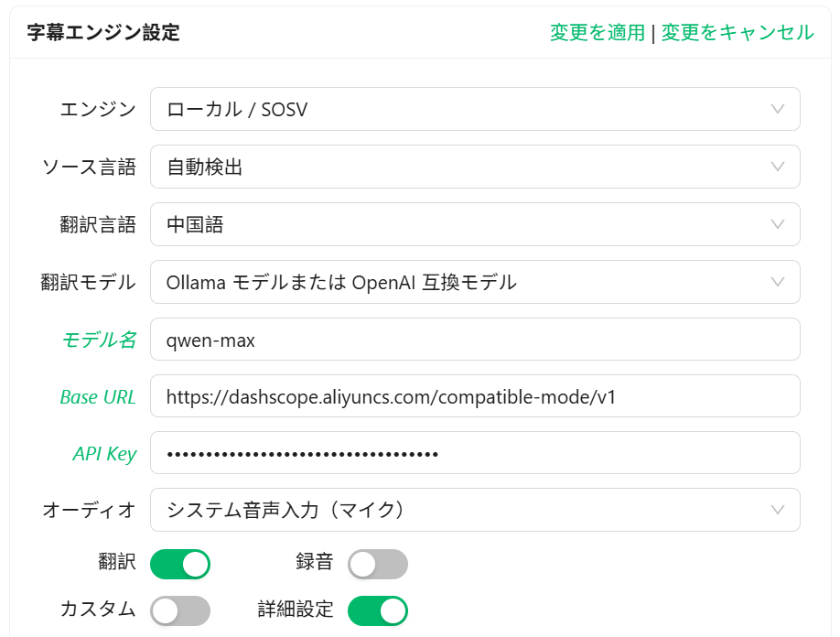Viewport: 840px width, 637px height.
Task: Click the オーディオ field label text
Action: pyautogui.click(x=90, y=510)
